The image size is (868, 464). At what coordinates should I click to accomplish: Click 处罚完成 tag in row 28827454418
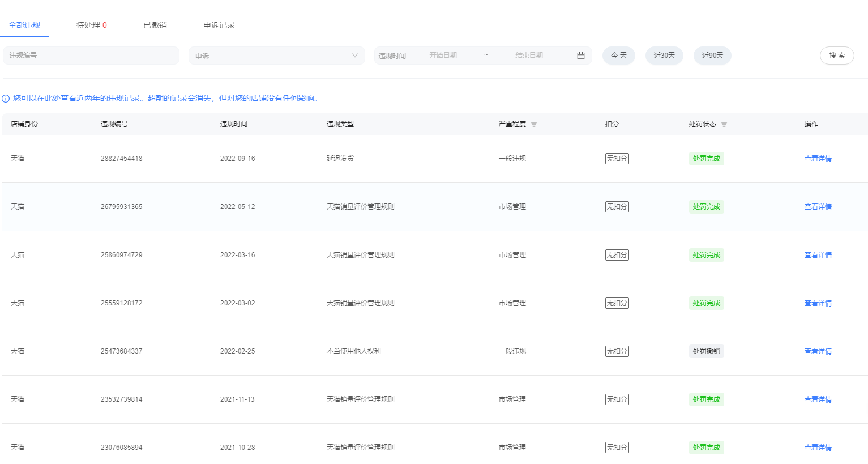coord(707,159)
